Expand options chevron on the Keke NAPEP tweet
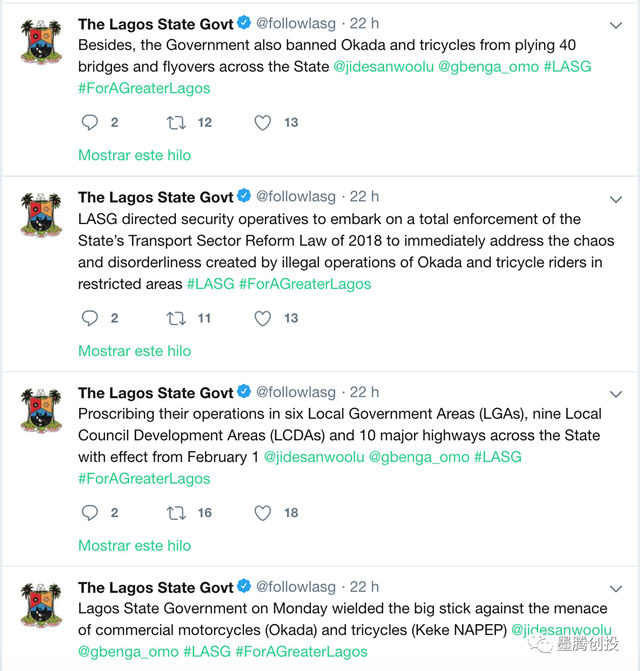The height and width of the screenshot is (671, 640). click(x=616, y=589)
